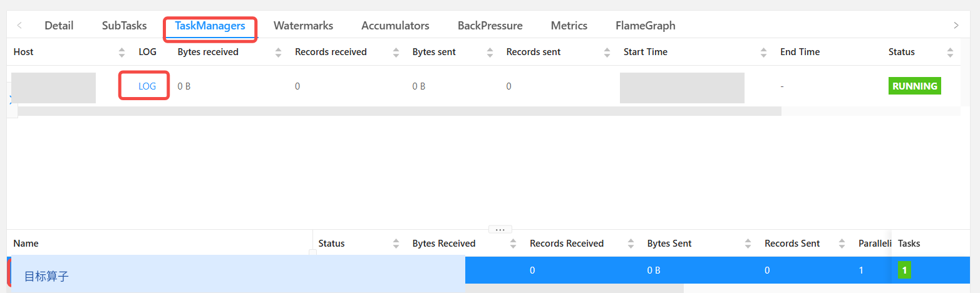Sort operator list by Bytes Received arrows

[x=513, y=244]
